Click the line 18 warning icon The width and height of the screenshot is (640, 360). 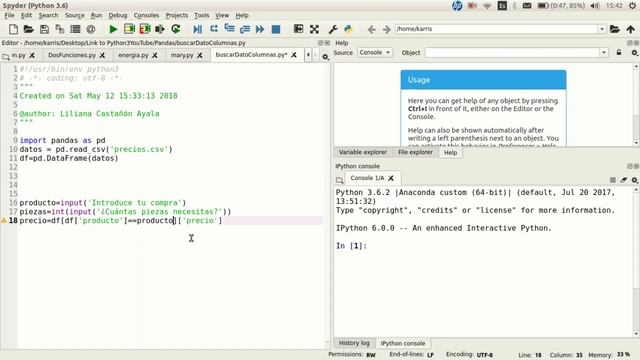pyautogui.click(x=4, y=220)
